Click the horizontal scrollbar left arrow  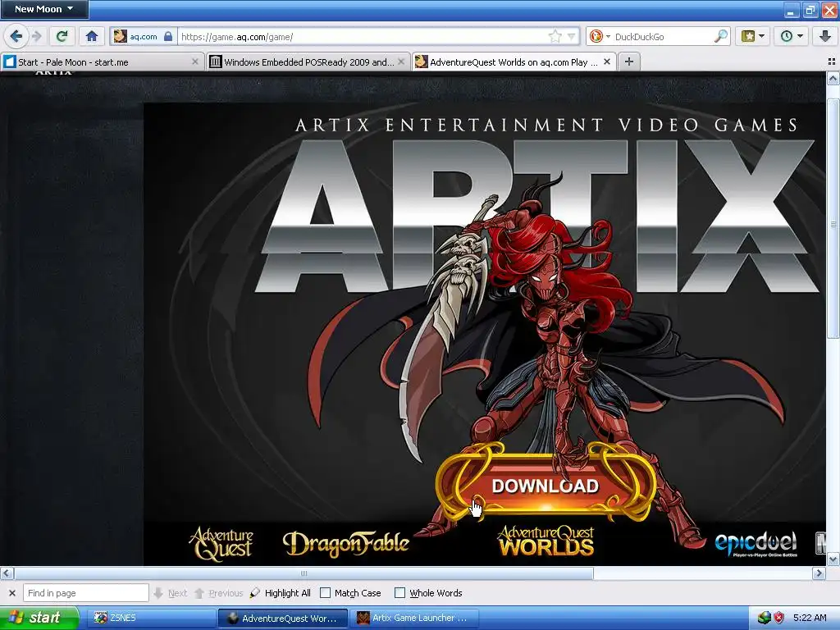coord(7,573)
